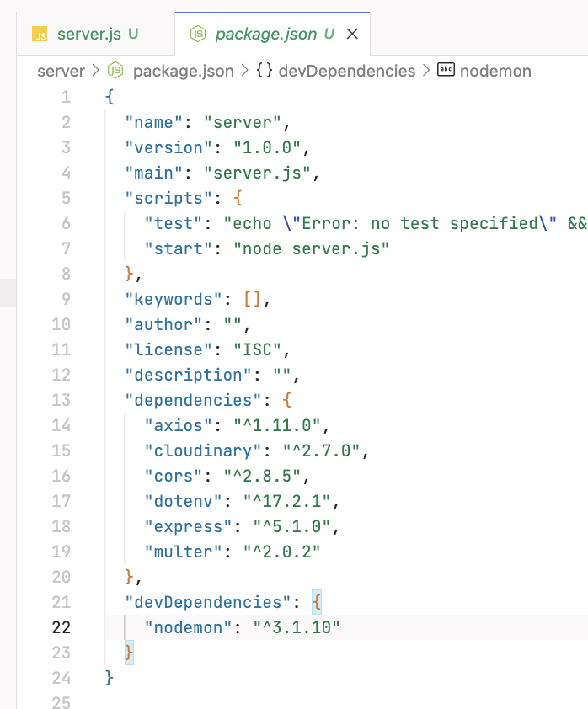
Task: Click line number 13 in gutter
Action: point(61,400)
